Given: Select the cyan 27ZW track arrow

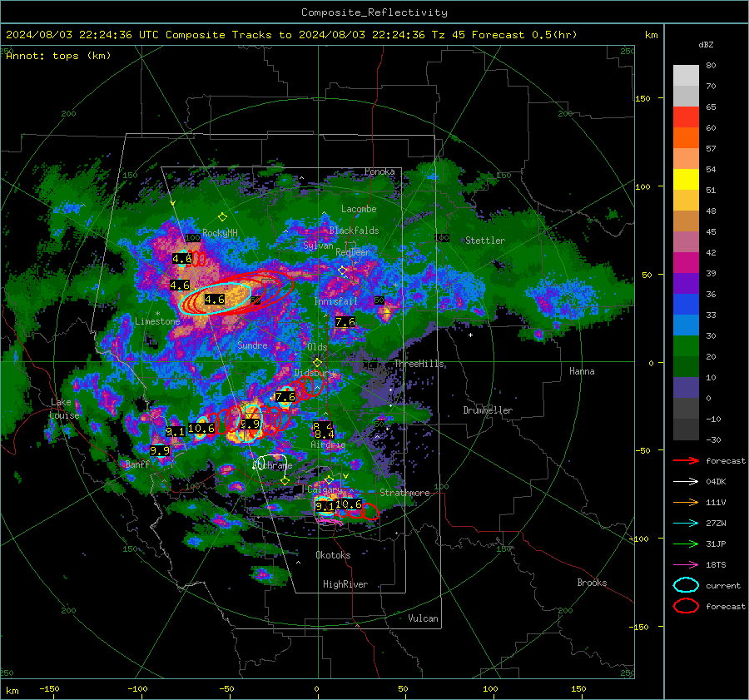Looking at the screenshot, I should [686, 524].
